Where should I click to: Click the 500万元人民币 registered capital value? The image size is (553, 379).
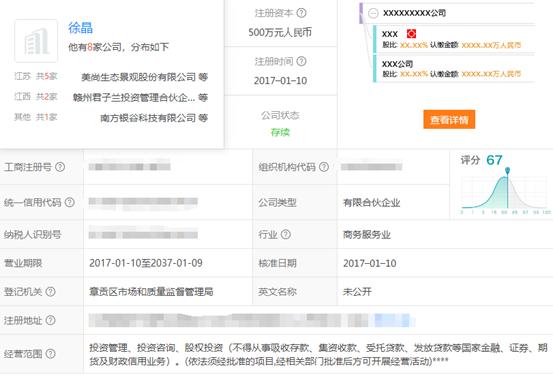[x=280, y=32]
